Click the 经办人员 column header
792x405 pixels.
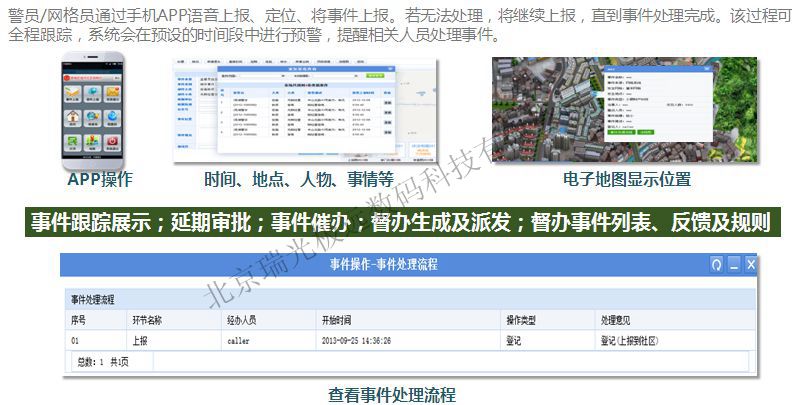pyautogui.click(x=243, y=321)
